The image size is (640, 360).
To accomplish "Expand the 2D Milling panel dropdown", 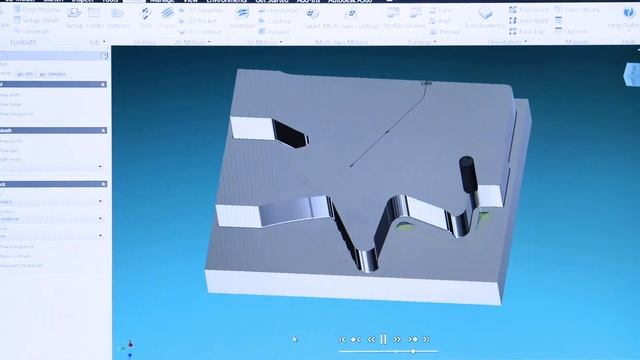I will coord(209,42).
